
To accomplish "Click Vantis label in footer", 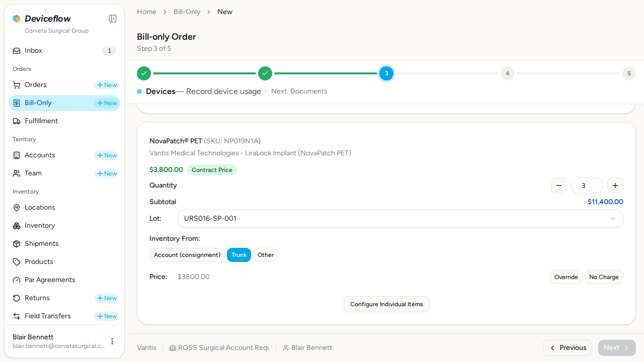I will tap(146, 348).
